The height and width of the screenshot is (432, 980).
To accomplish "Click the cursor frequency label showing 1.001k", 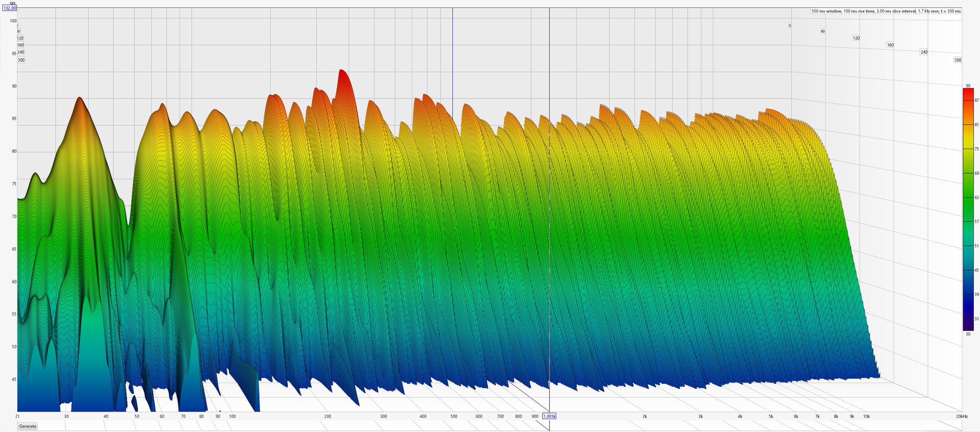I will click(549, 417).
